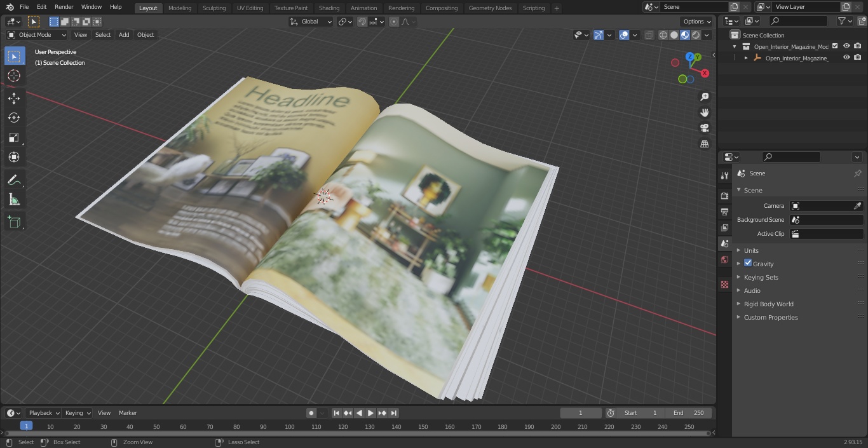Open the Object Mode dropdown

[x=36, y=35]
